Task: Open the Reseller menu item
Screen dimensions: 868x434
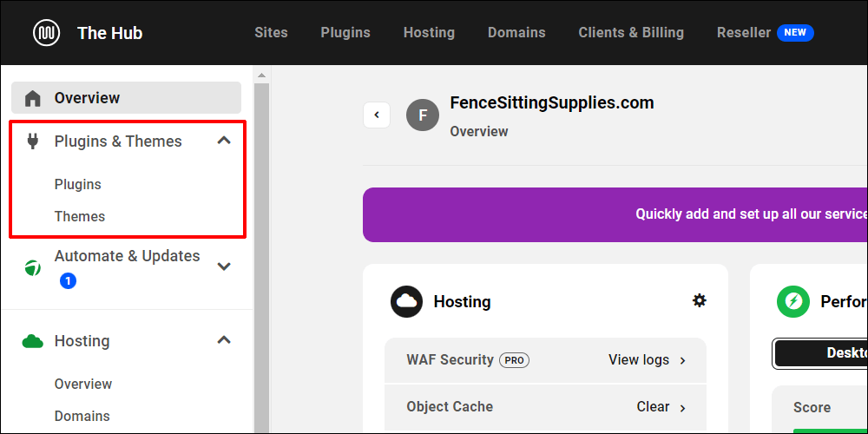Action: pyautogui.click(x=744, y=33)
